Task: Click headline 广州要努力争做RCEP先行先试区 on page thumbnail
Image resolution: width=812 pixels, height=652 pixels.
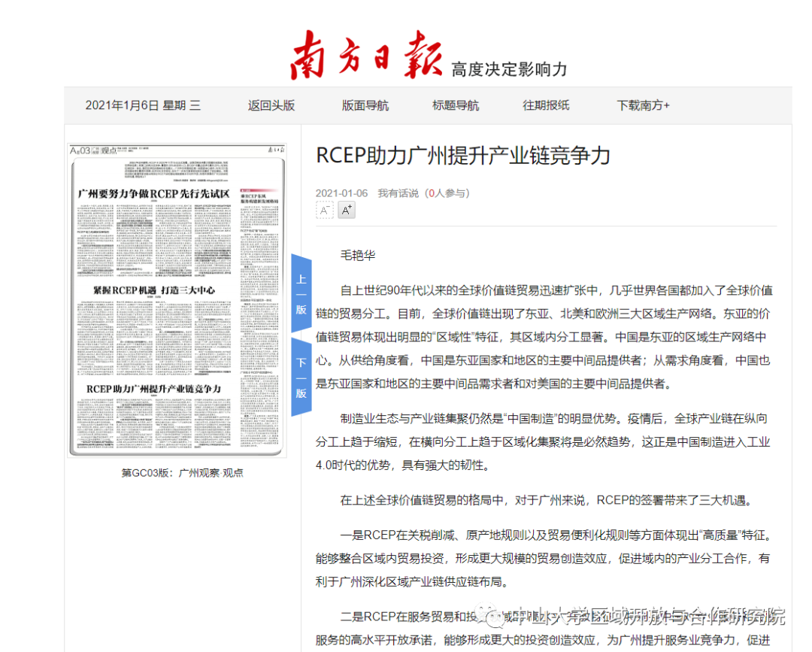Action: click(x=154, y=194)
